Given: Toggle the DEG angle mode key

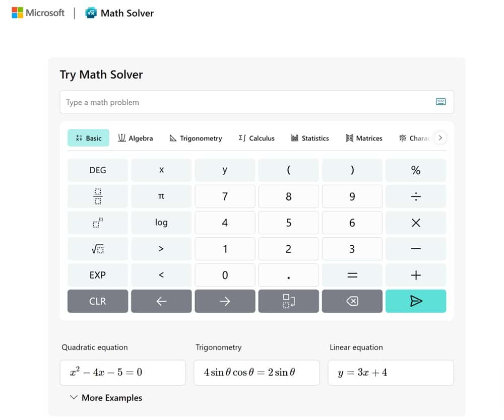Looking at the screenshot, I should [x=98, y=170].
